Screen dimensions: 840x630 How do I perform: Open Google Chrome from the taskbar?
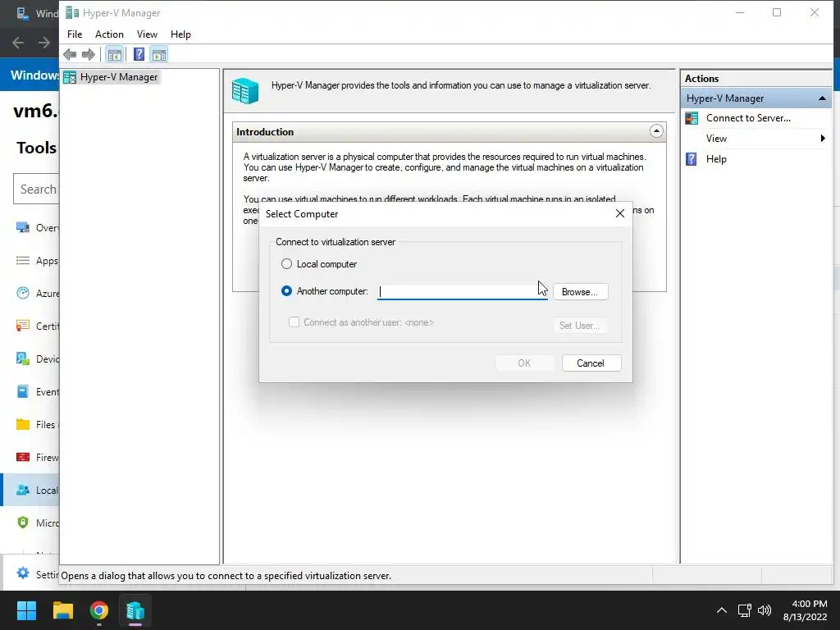coord(99,610)
